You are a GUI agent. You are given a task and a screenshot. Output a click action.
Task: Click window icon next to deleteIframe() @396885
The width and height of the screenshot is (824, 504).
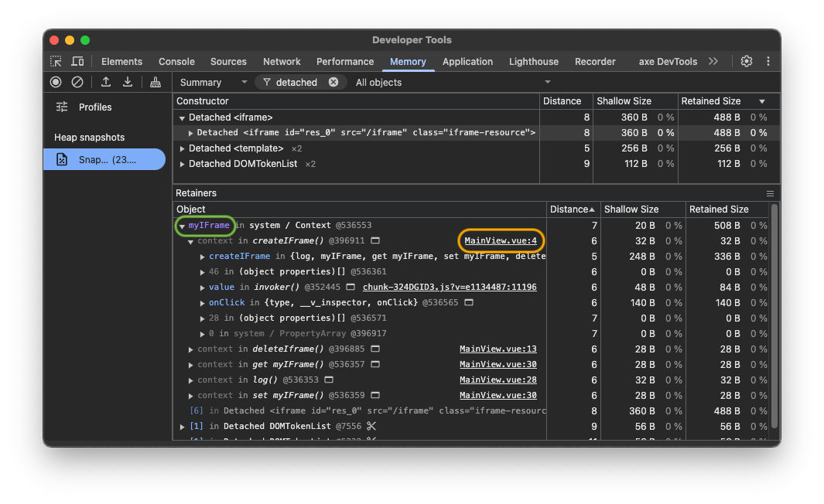point(375,349)
